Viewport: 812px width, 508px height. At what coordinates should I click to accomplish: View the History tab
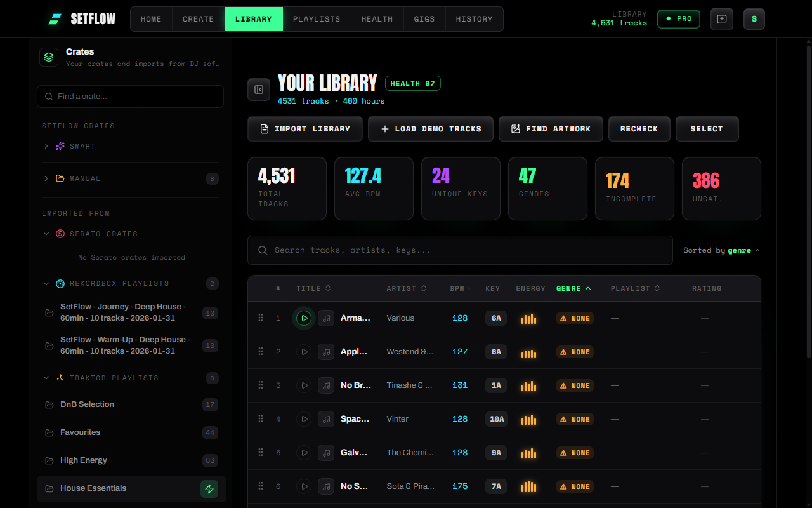tap(475, 19)
